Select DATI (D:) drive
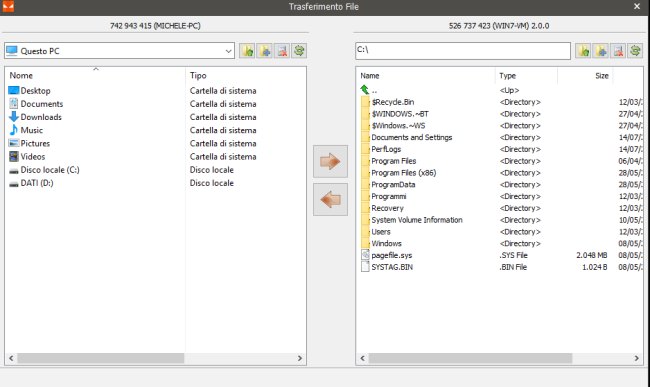650x387 pixels. [x=37, y=183]
